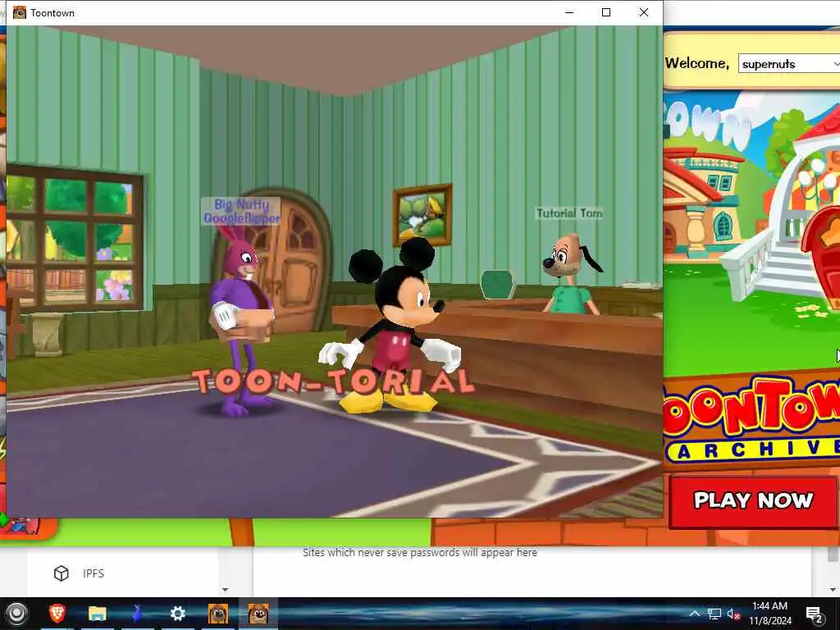
Task: Open the notification center icon
Action: coord(815,614)
